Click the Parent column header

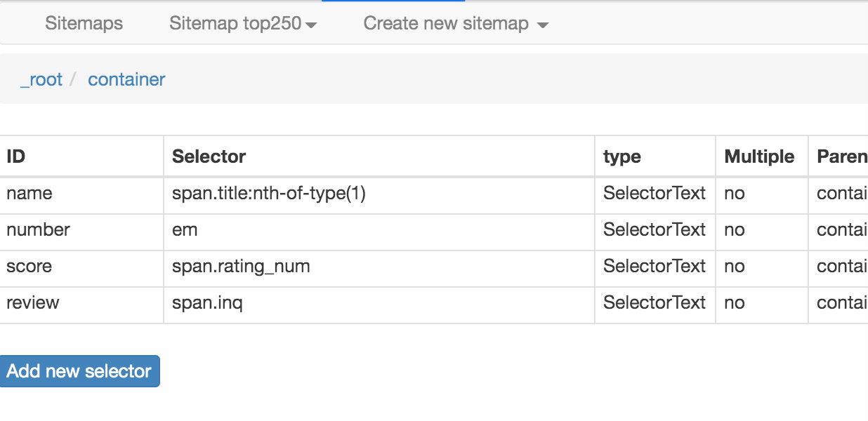coord(841,156)
